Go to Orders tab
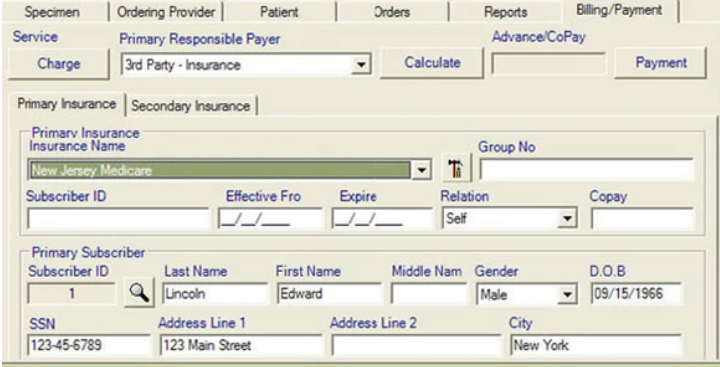 (392, 11)
